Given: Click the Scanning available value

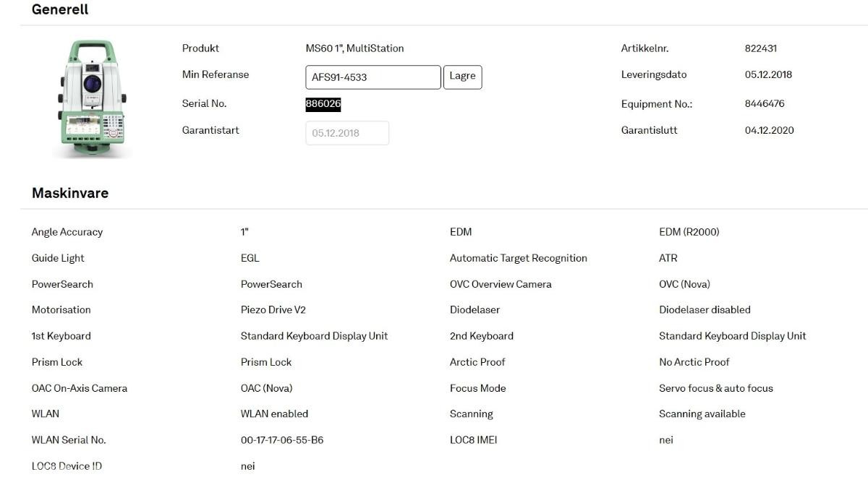Looking at the screenshot, I should 702,414.
